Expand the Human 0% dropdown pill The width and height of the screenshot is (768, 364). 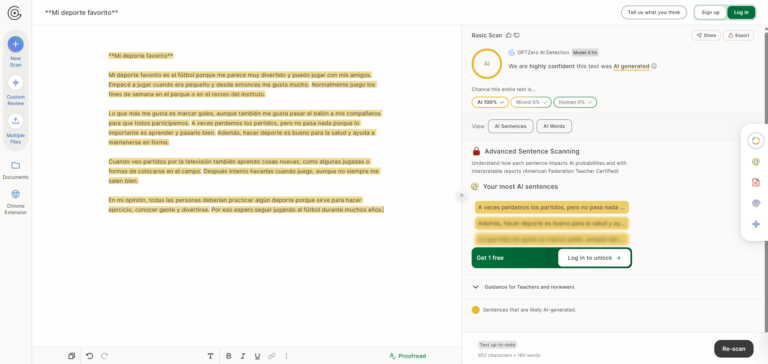[575, 102]
